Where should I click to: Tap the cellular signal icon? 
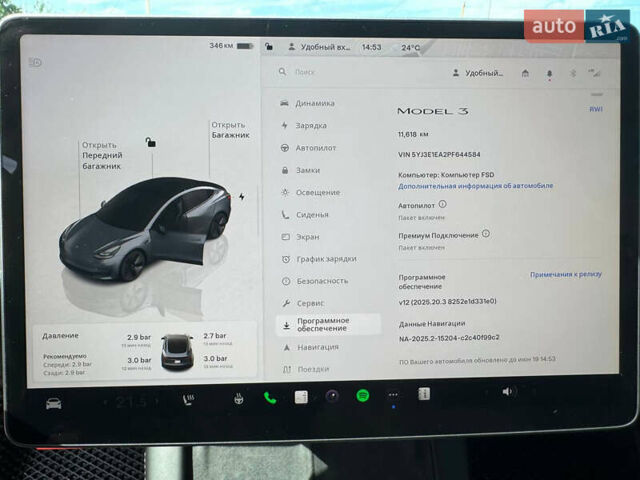[594, 73]
